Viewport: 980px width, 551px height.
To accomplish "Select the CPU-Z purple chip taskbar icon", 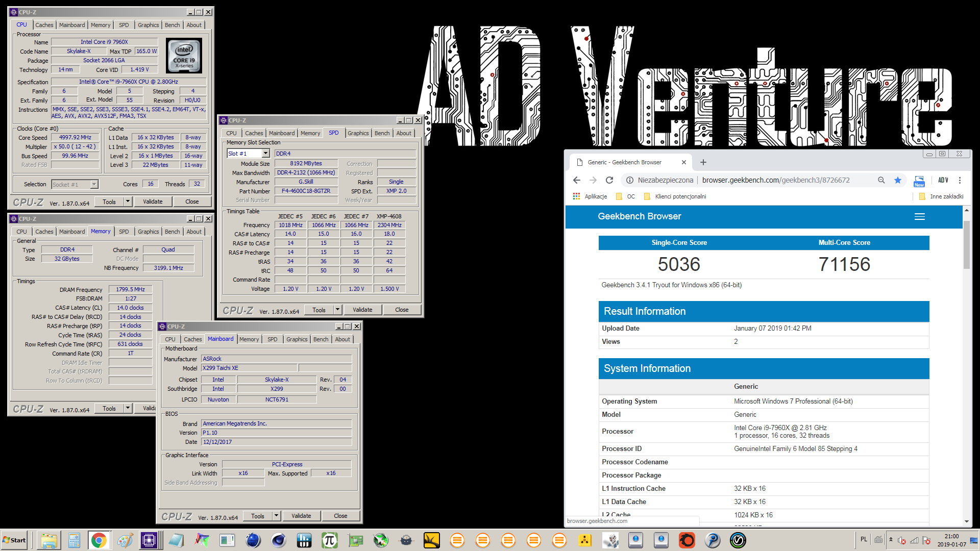I will (150, 540).
